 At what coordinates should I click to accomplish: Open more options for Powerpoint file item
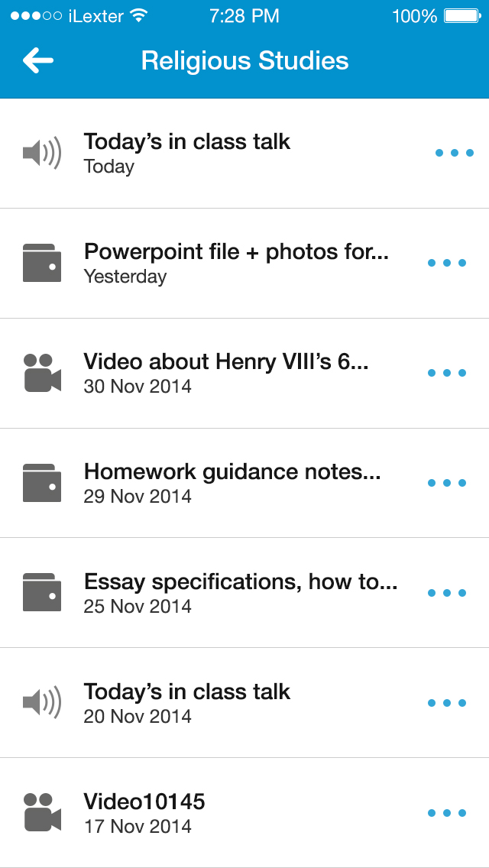click(447, 263)
